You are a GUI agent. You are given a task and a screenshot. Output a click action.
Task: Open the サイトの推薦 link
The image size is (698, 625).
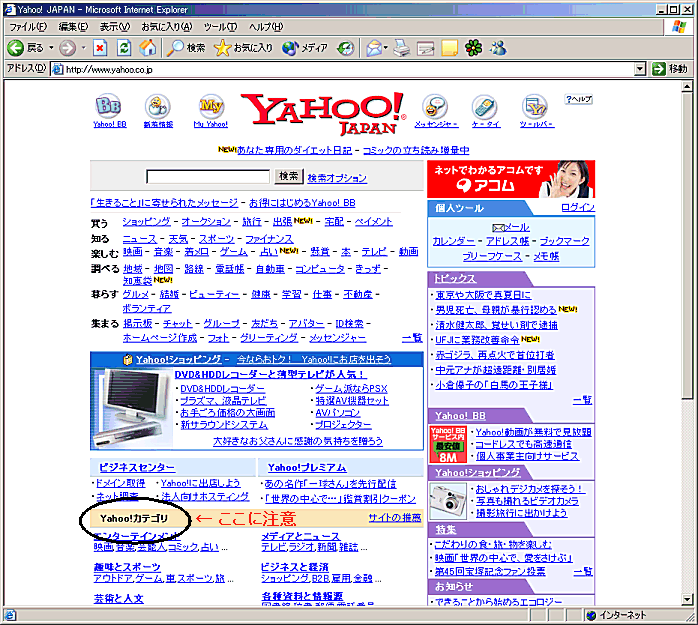click(394, 517)
